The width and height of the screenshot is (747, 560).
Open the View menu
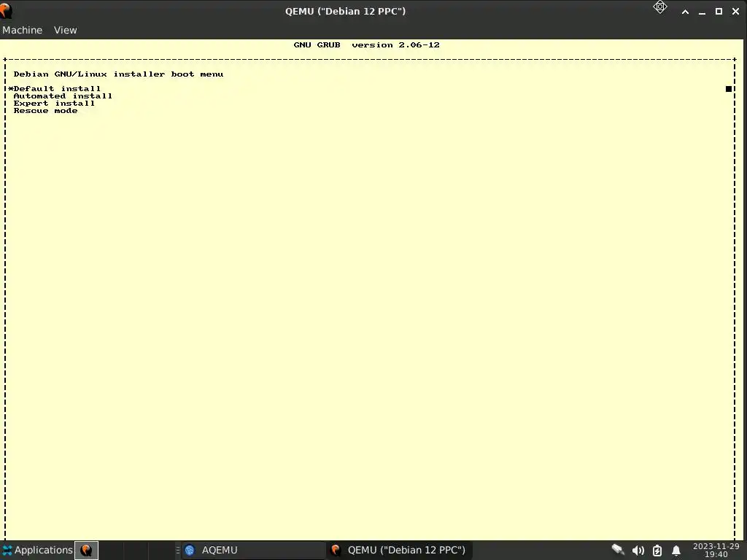65,30
